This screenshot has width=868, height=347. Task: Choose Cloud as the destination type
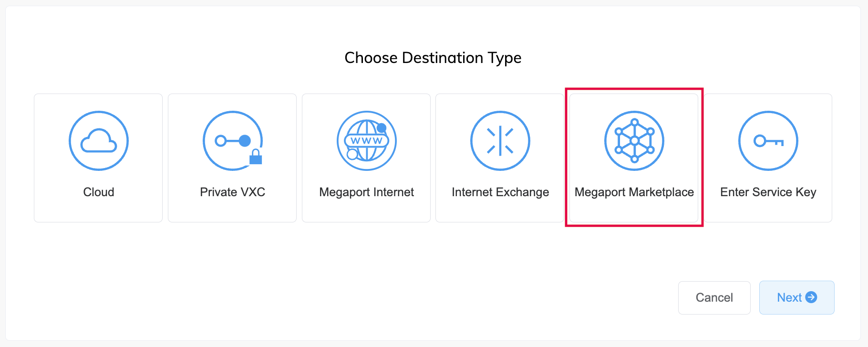click(98, 158)
